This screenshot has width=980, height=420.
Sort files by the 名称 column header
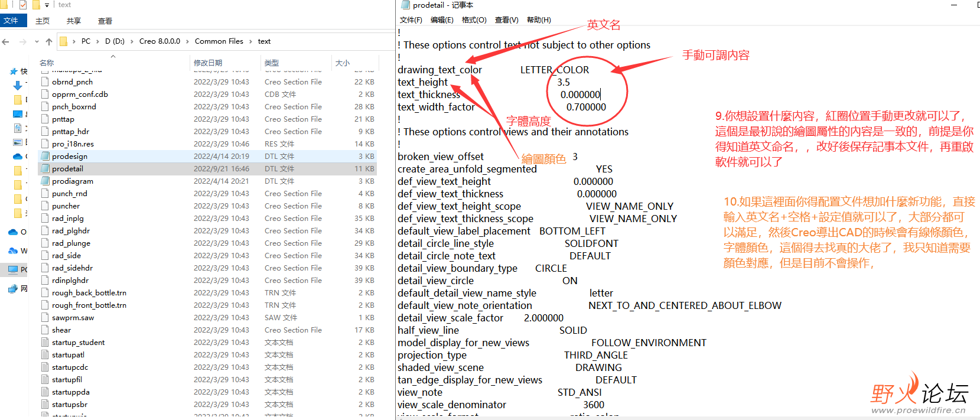coord(47,63)
